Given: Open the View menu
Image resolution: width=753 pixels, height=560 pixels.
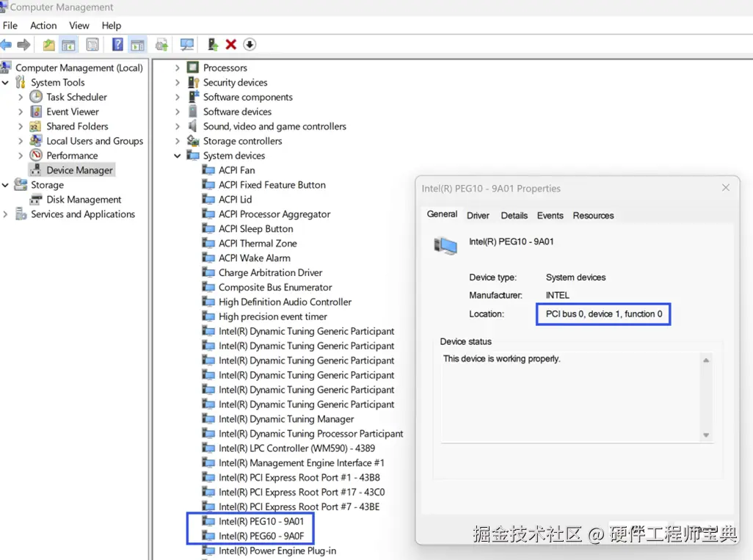Looking at the screenshot, I should 79,26.
